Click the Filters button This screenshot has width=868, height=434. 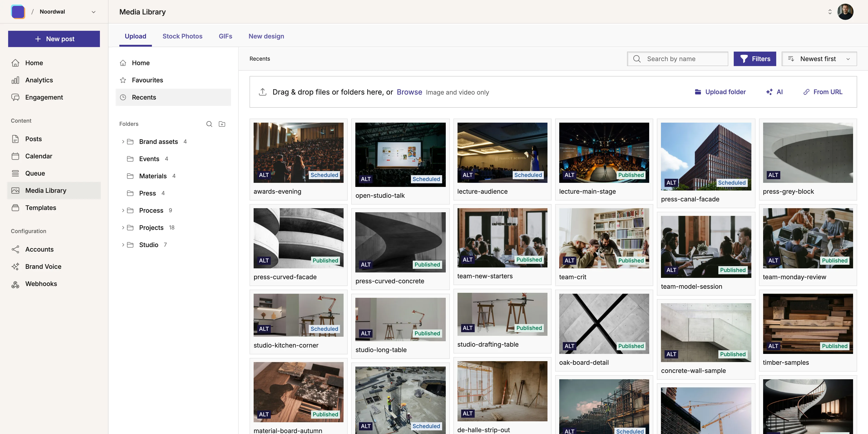point(755,59)
